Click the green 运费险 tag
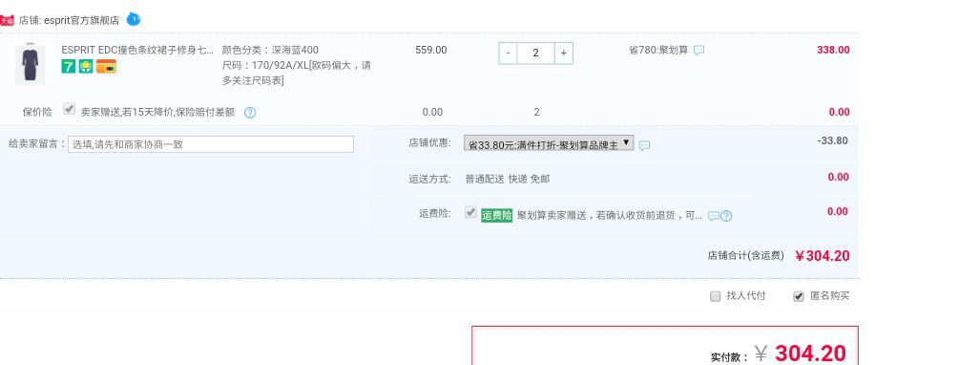 coord(497,215)
